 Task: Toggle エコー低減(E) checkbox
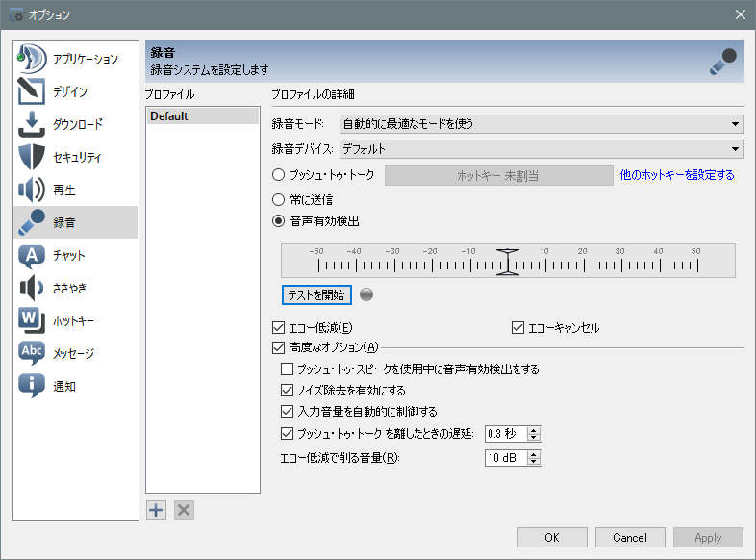279,328
